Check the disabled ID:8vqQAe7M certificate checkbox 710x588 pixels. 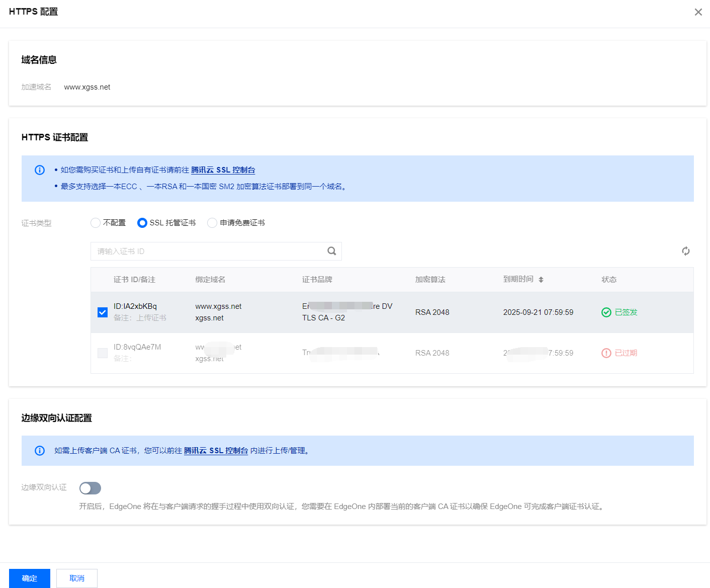click(x=103, y=353)
